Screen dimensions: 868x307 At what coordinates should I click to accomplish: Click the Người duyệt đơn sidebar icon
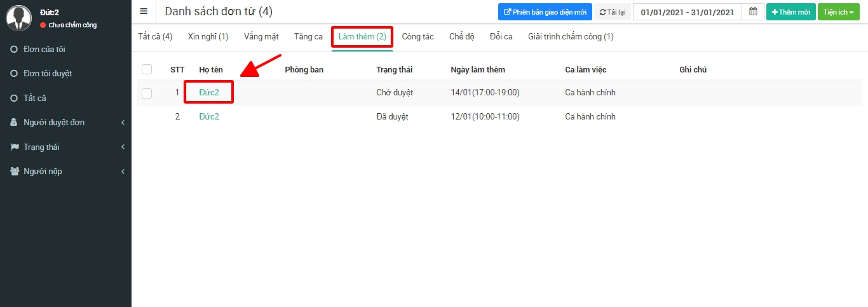click(14, 123)
